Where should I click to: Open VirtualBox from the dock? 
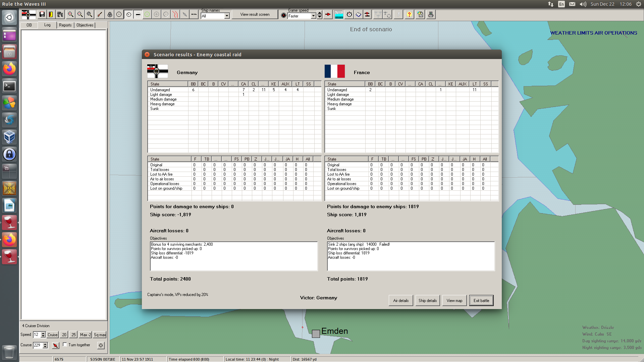9,137
